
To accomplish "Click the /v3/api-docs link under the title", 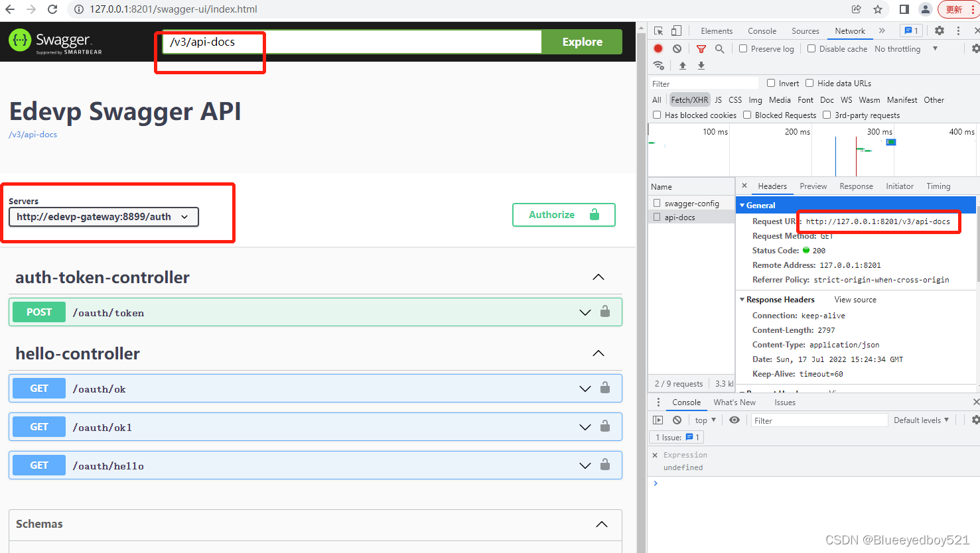I will click(x=32, y=134).
